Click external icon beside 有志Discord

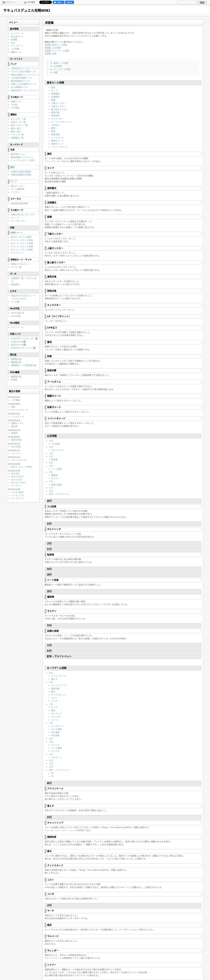25,345
